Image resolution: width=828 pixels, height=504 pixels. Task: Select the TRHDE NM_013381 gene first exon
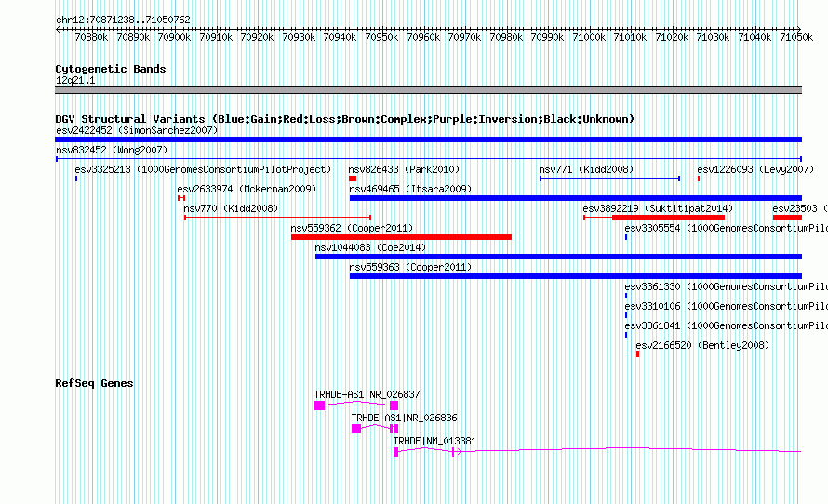(396, 452)
